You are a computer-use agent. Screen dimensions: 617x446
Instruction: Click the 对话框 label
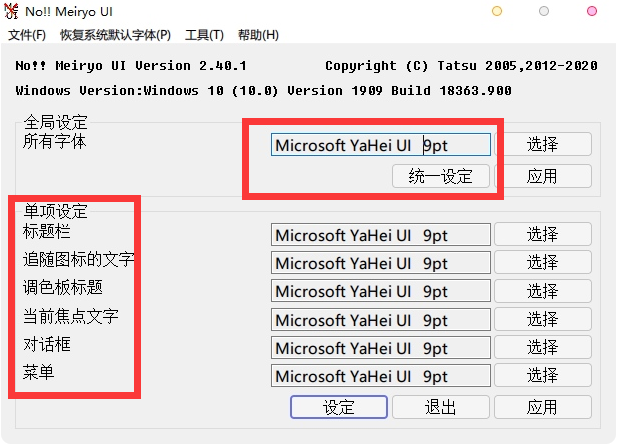click(47, 344)
